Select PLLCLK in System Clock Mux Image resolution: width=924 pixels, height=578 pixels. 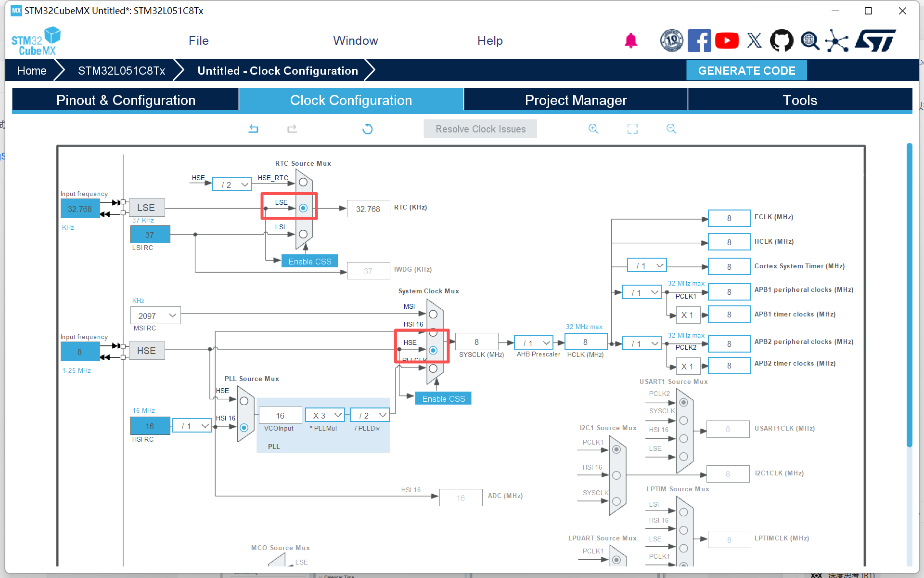433,368
